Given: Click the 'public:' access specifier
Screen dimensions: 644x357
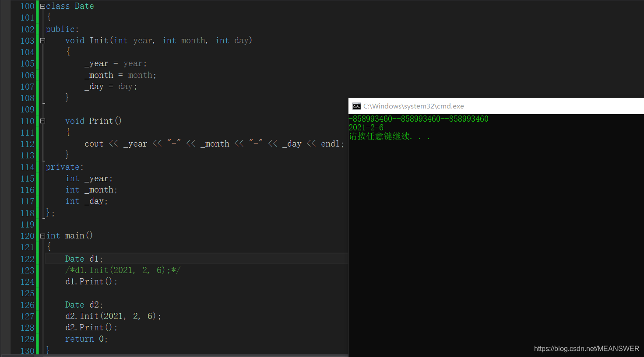Looking at the screenshot, I should 62,29.
